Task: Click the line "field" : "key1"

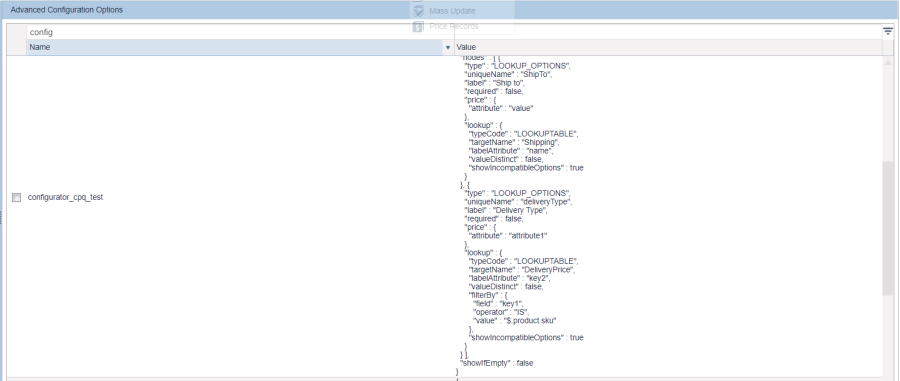Action: tap(498, 303)
